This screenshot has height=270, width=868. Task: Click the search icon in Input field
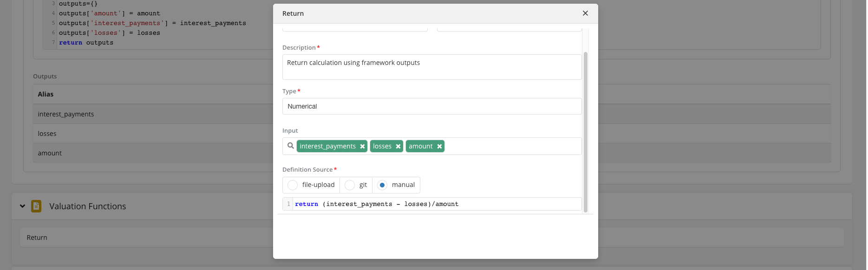coord(290,146)
